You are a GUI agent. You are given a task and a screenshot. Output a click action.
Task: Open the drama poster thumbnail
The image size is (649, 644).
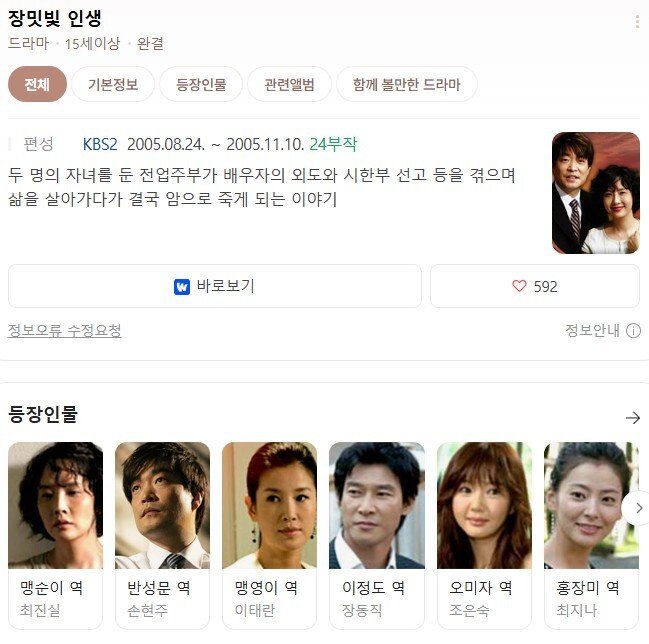pos(596,193)
